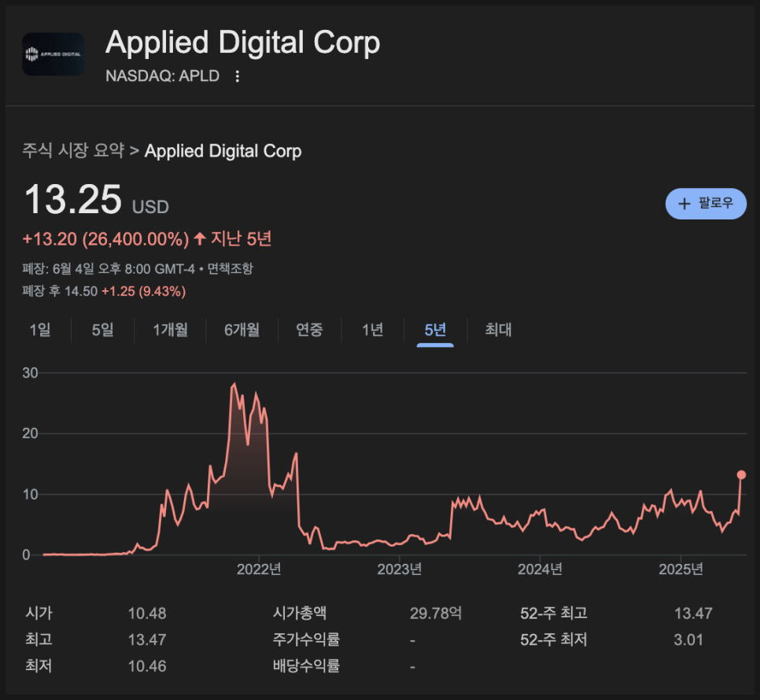Click the 52-주 최저 value 3.01
This screenshot has width=760, height=700.
[x=688, y=640]
